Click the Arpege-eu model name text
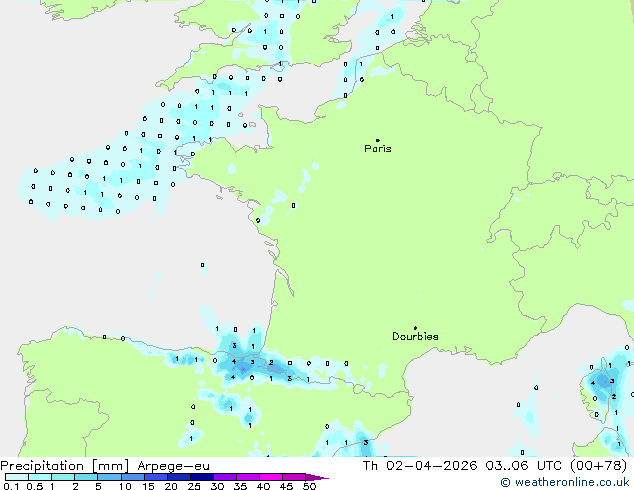 [173, 466]
